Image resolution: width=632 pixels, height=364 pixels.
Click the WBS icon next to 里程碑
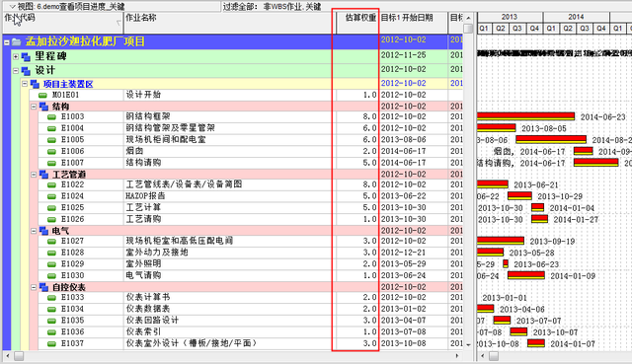point(26,57)
